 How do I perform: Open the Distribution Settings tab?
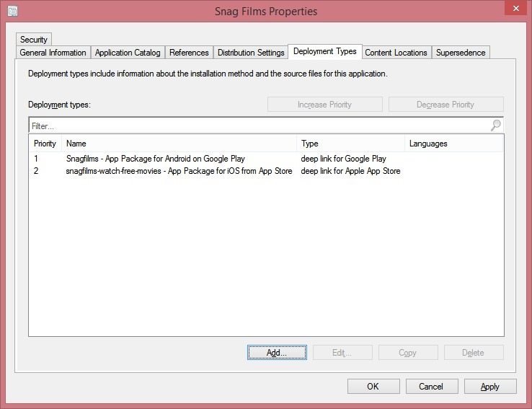(x=251, y=53)
